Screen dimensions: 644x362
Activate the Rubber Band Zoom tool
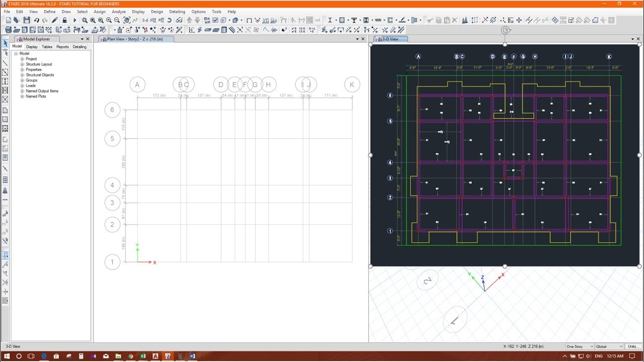coord(85,20)
